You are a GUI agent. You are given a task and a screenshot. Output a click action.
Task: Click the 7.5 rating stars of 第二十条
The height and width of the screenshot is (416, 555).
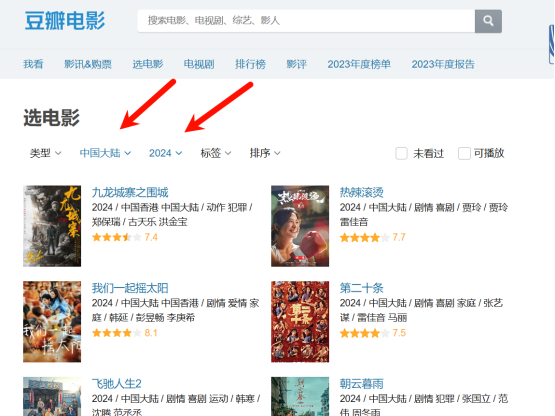pos(365,333)
